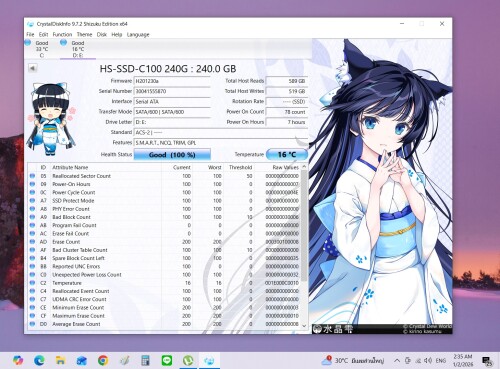The width and height of the screenshot is (500, 369).
Task: Open the Language menu
Action: tap(138, 34)
